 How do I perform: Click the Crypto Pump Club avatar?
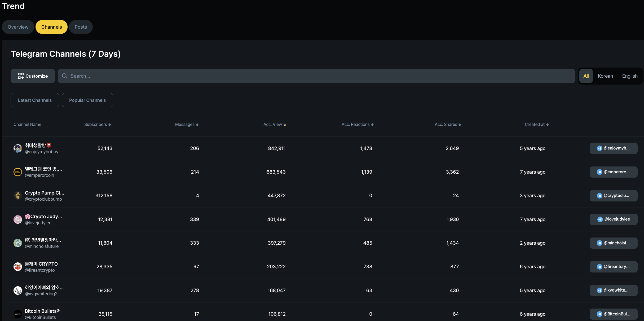pos(18,196)
